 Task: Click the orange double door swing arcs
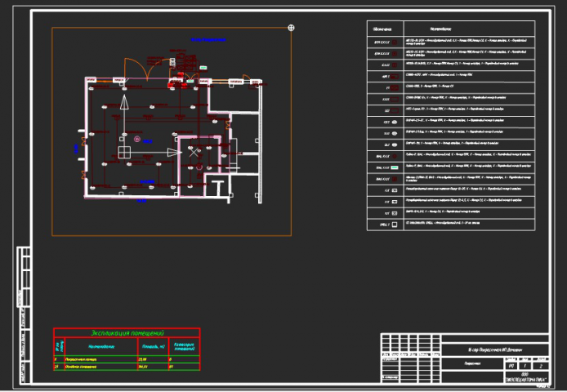click(x=147, y=69)
